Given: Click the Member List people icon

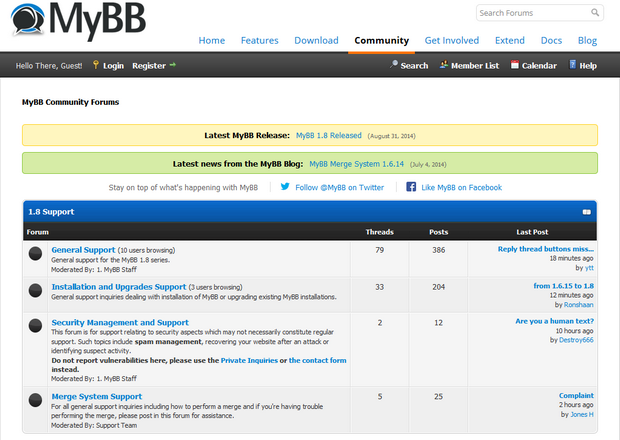Looking at the screenshot, I should (x=444, y=64).
